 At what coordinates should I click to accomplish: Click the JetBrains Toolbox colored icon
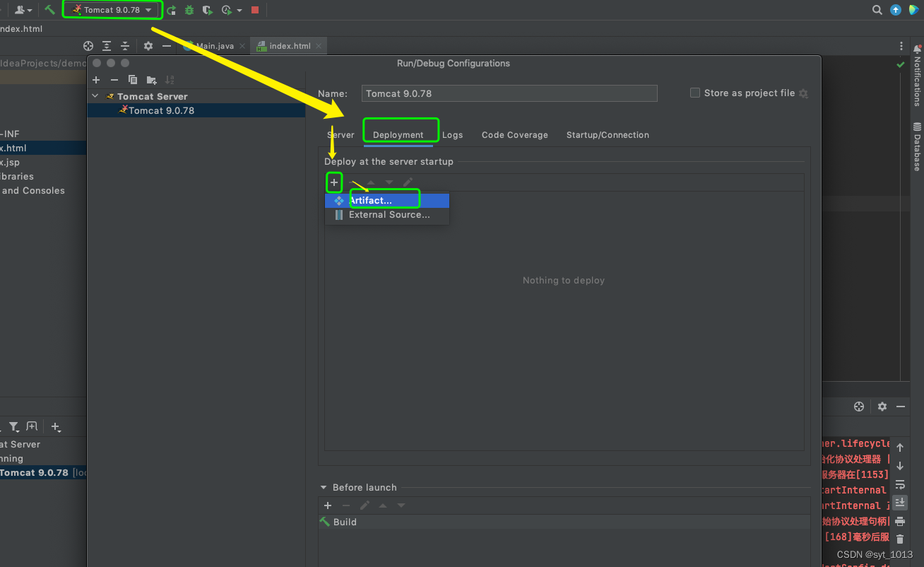point(914,10)
